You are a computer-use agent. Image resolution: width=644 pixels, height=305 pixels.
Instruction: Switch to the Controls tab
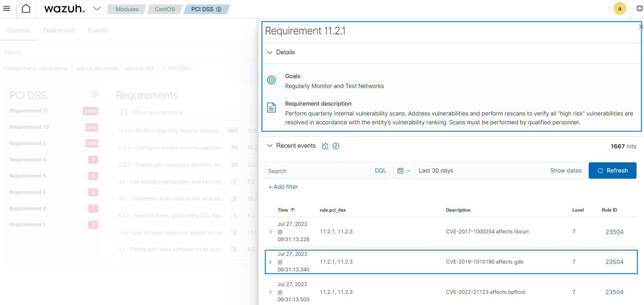tap(18, 31)
